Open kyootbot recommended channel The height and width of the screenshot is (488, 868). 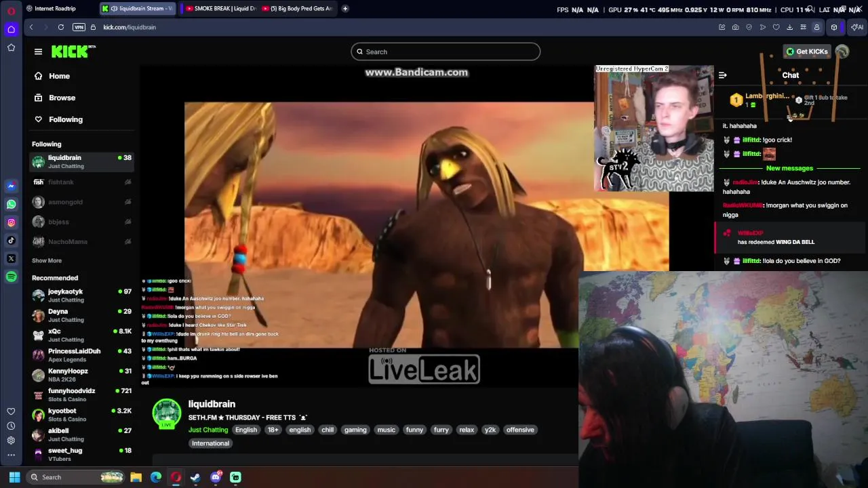[81, 414]
